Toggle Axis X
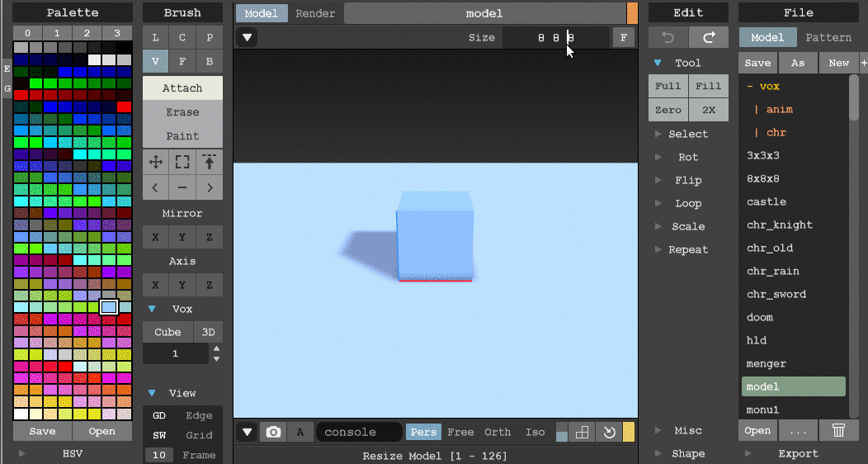868x464 pixels. click(156, 285)
